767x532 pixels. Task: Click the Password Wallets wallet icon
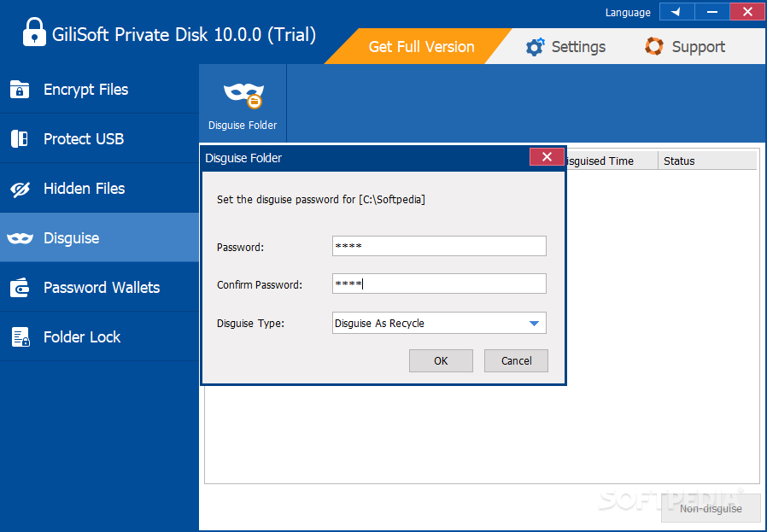tap(20, 288)
